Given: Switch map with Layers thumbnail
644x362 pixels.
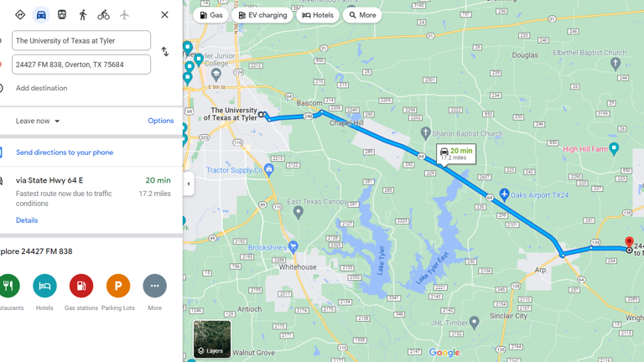Looking at the screenshot, I should coord(212,339).
